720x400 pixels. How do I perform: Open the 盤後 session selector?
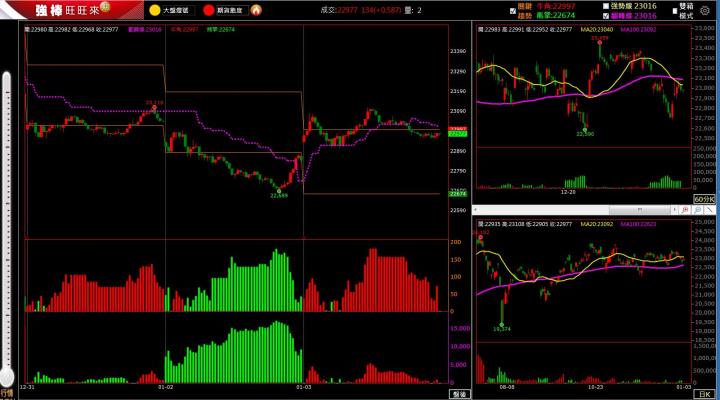[459, 394]
